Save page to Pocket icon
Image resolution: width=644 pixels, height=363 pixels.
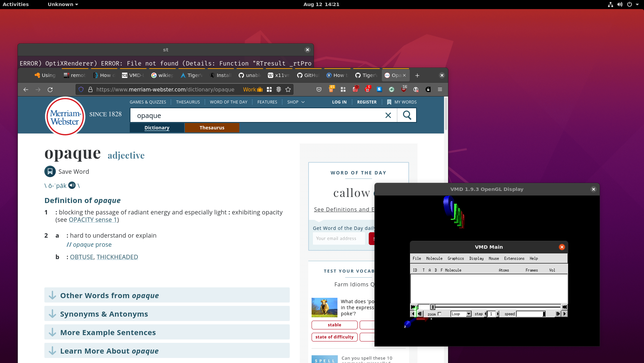coord(319,89)
